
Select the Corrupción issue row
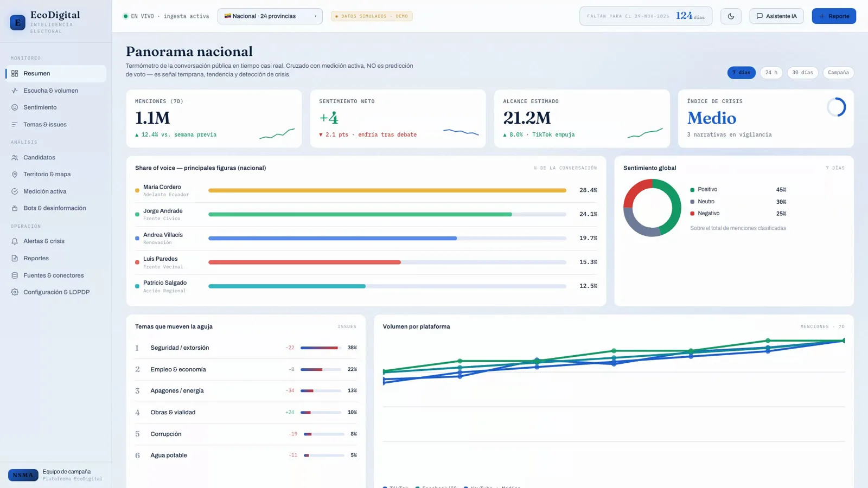pos(246,434)
